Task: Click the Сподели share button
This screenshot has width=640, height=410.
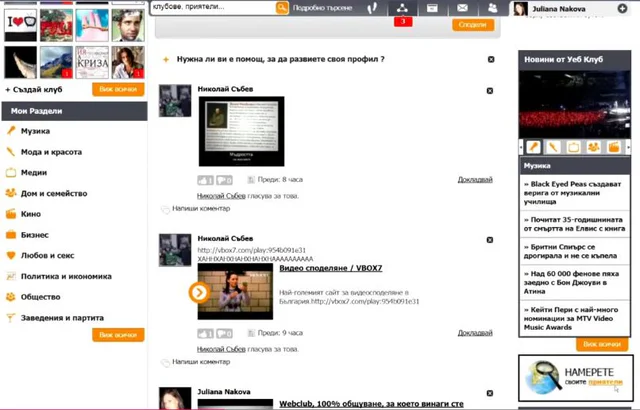Action: tap(473, 25)
